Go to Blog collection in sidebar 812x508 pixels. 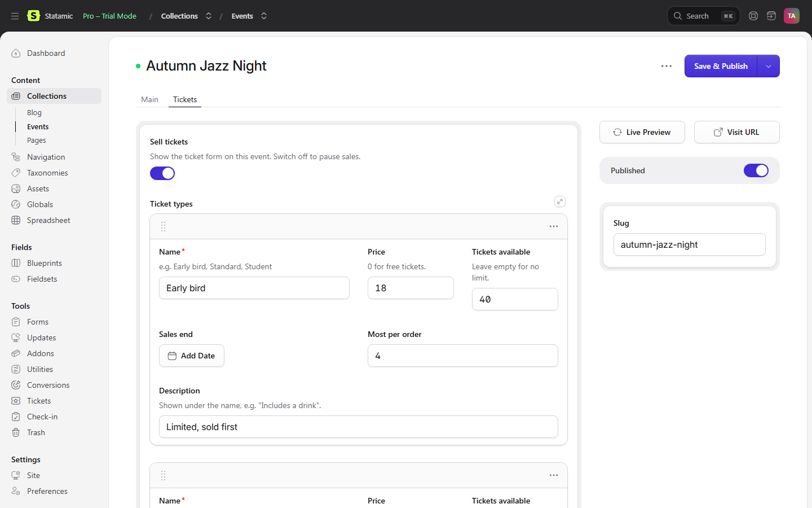pyautogui.click(x=34, y=112)
